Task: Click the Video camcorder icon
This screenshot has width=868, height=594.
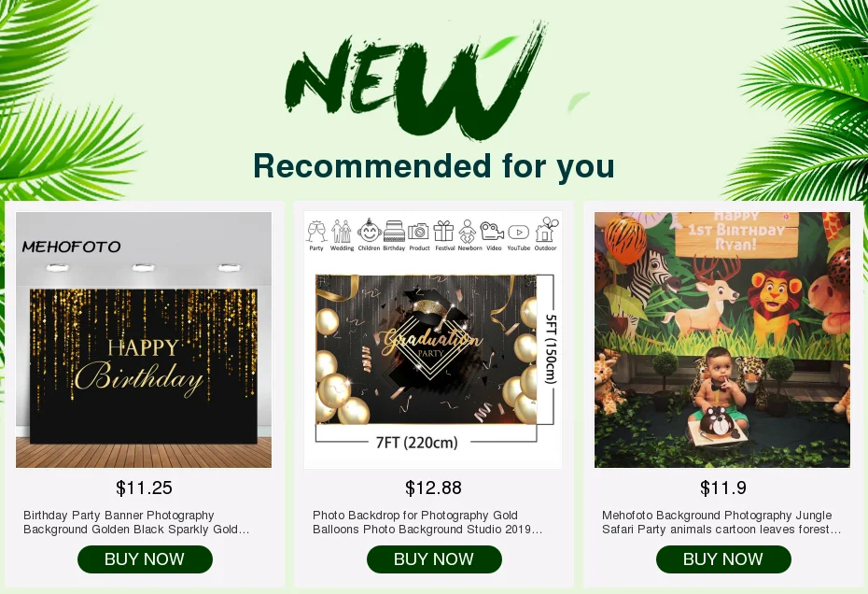Action: pos(492,231)
